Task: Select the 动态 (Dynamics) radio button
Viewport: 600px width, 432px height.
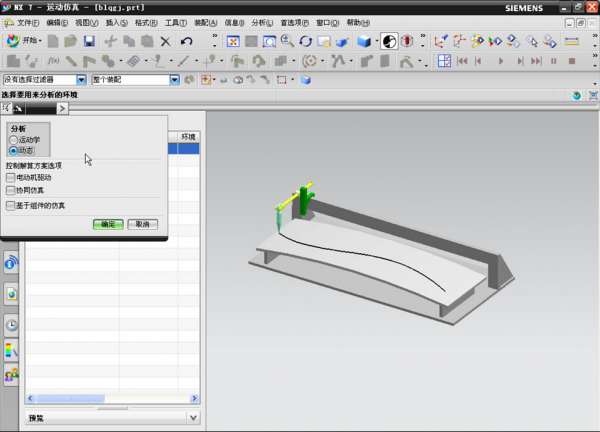Action: pos(13,151)
